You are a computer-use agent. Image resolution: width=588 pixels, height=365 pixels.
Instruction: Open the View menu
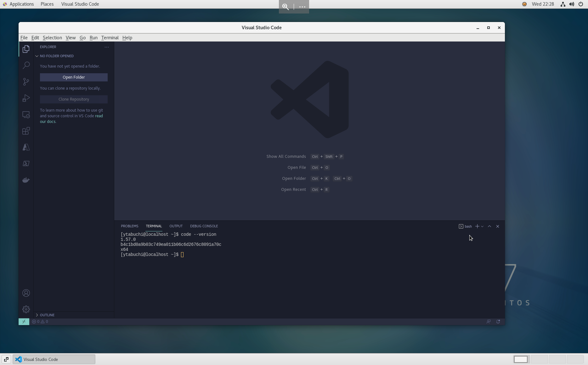71,38
